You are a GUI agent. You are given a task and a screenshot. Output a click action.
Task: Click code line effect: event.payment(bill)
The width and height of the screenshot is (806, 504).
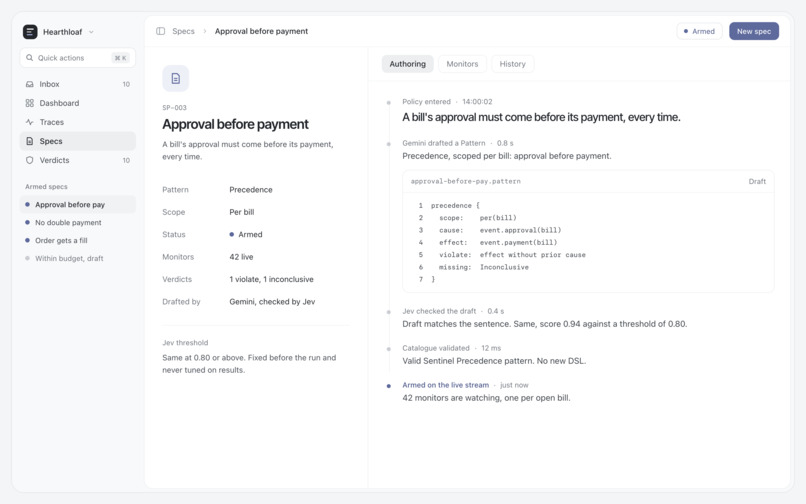pos(498,242)
